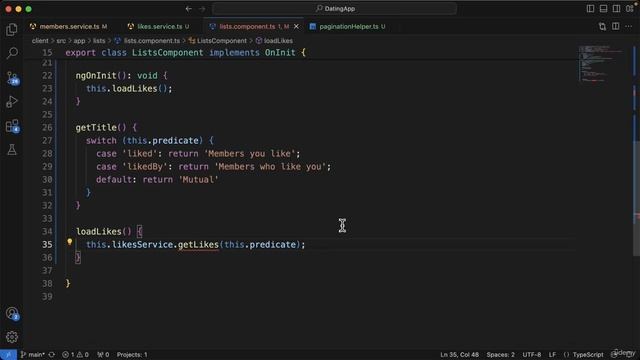Switch to likes.service.ts tab

pyautogui.click(x=158, y=27)
